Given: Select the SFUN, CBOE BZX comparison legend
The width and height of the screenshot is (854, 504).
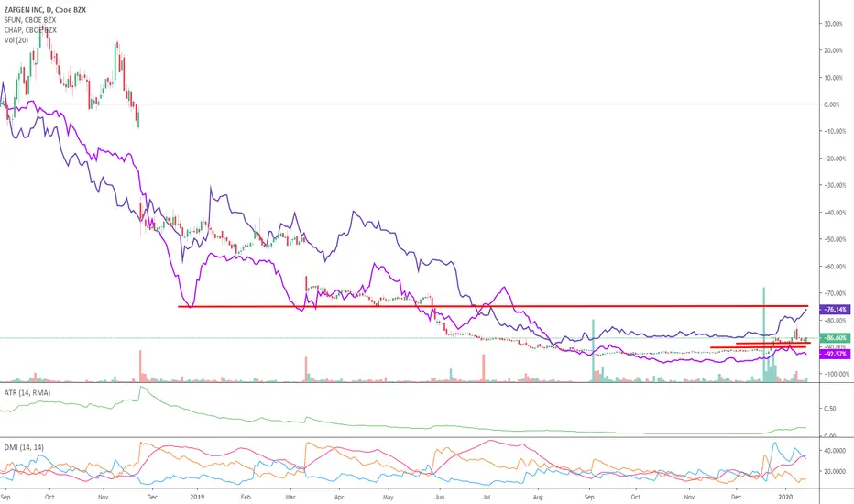Looking at the screenshot, I should click(x=30, y=20).
